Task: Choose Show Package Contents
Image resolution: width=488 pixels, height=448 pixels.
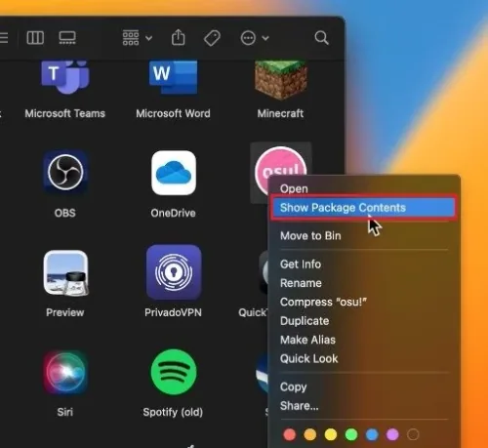Action: pos(363,208)
